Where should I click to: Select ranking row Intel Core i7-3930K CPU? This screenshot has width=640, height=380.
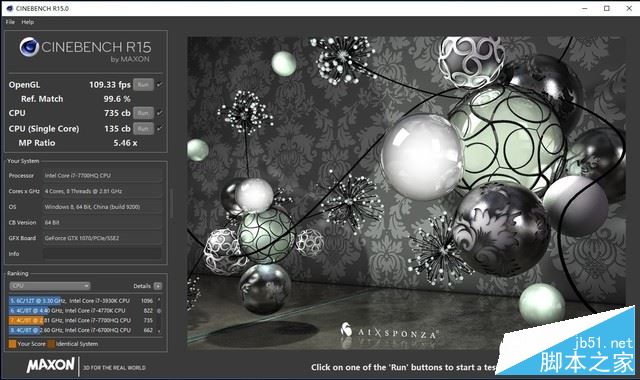coord(81,300)
